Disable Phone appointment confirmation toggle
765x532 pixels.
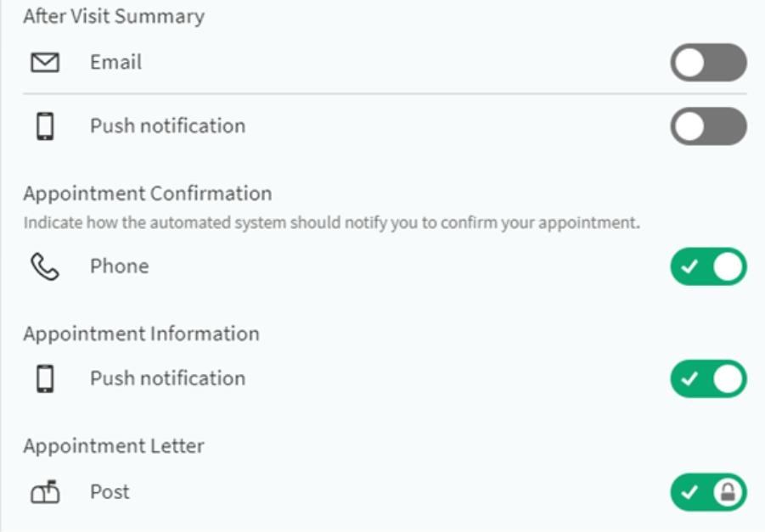pyautogui.click(x=708, y=266)
